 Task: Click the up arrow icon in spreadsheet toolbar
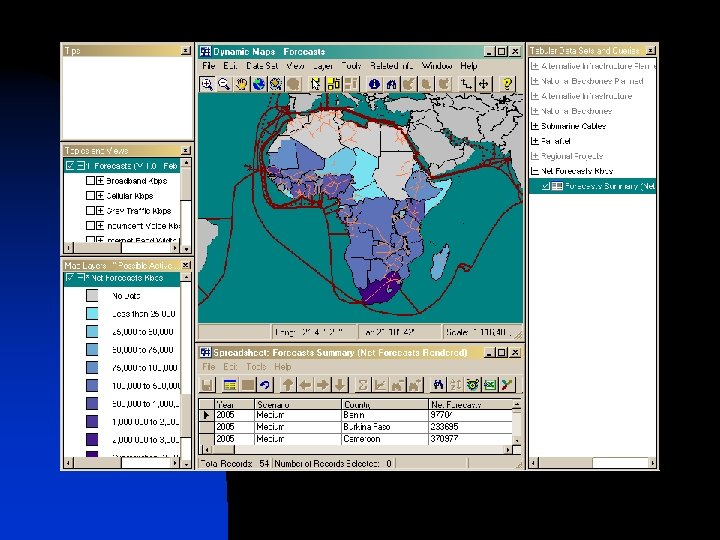288,385
